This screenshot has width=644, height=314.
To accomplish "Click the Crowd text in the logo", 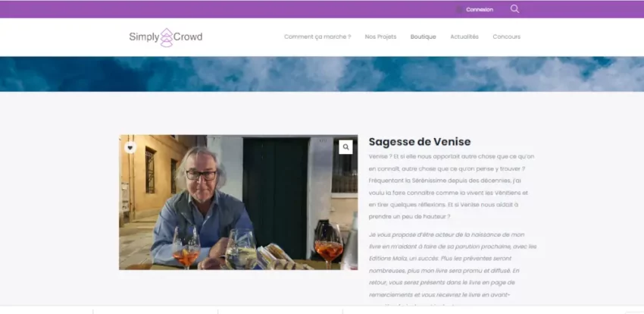I will (x=189, y=36).
